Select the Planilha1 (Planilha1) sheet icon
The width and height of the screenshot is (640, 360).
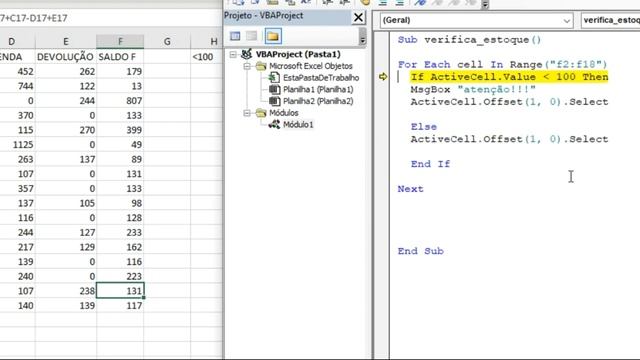(x=274, y=89)
